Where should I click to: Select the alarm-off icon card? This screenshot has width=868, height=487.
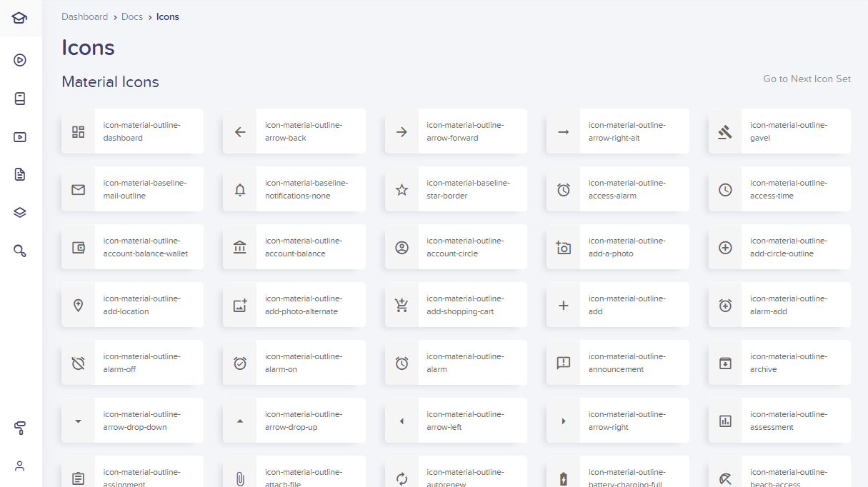tap(132, 363)
